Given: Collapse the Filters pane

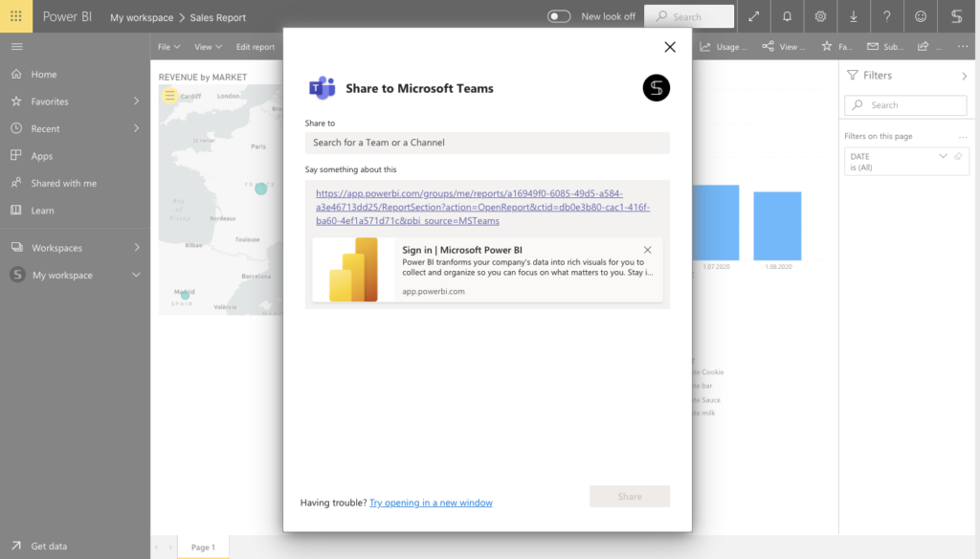Looking at the screenshot, I should (x=965, y=77).
